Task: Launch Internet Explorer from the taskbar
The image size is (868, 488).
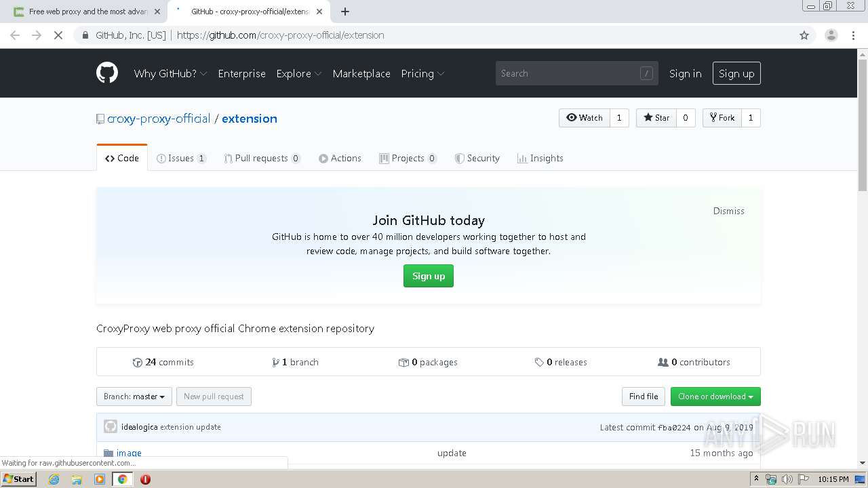Action: pyautogui.click(x=54, y=479)
